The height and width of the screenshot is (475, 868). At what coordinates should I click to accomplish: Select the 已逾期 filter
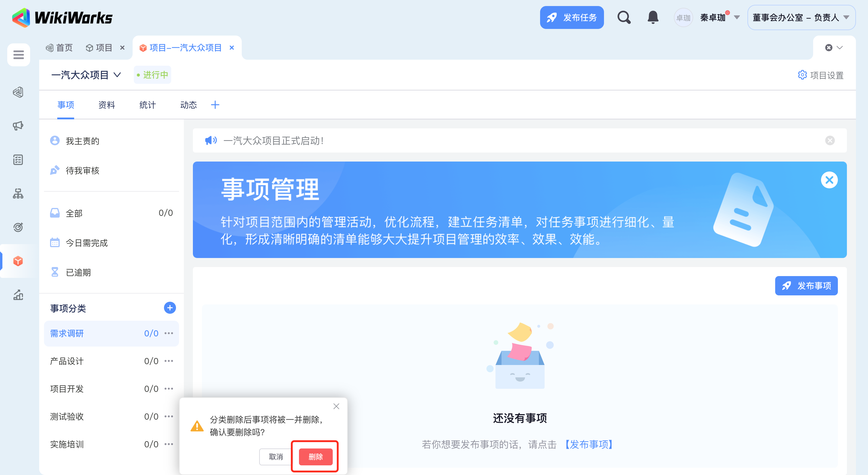pyautogui.click(x=78, y=272)
